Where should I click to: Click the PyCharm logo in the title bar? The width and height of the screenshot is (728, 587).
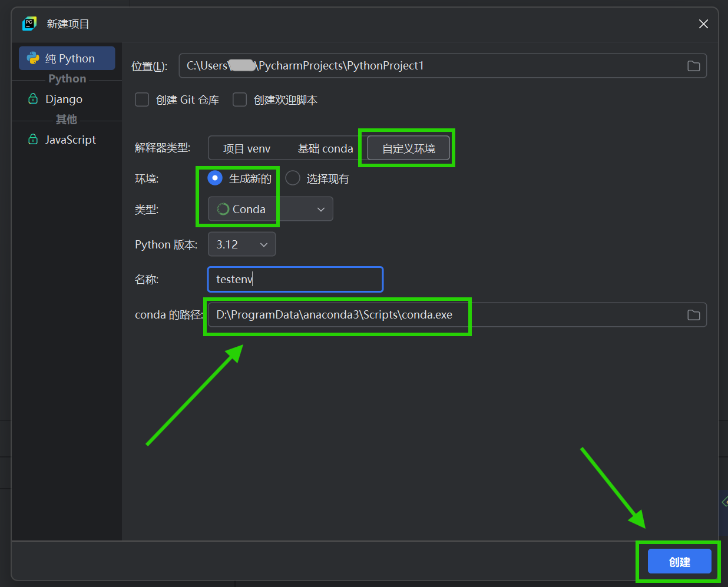click(29, 24)
